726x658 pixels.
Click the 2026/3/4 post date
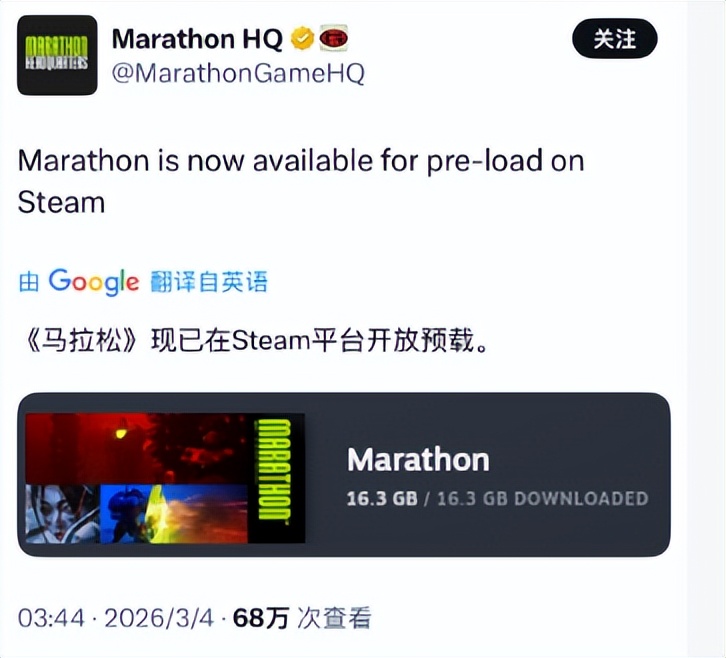point(159,618)
